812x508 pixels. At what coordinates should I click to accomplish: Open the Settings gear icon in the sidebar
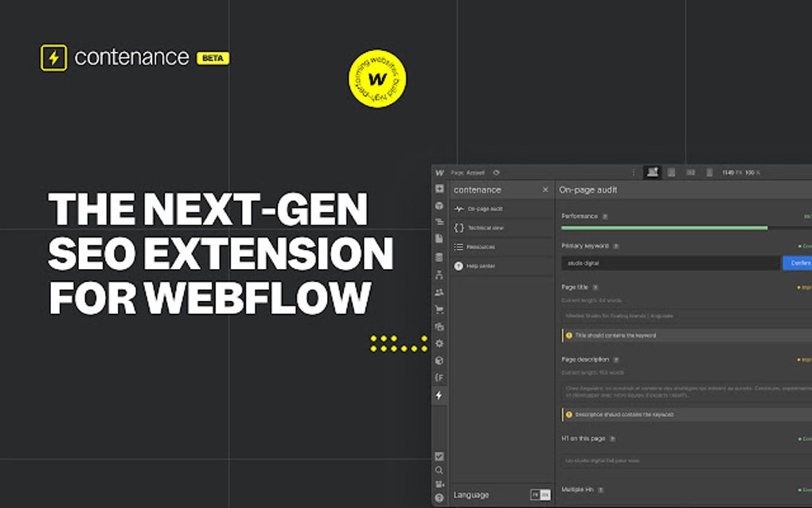(x=439, y=343)
